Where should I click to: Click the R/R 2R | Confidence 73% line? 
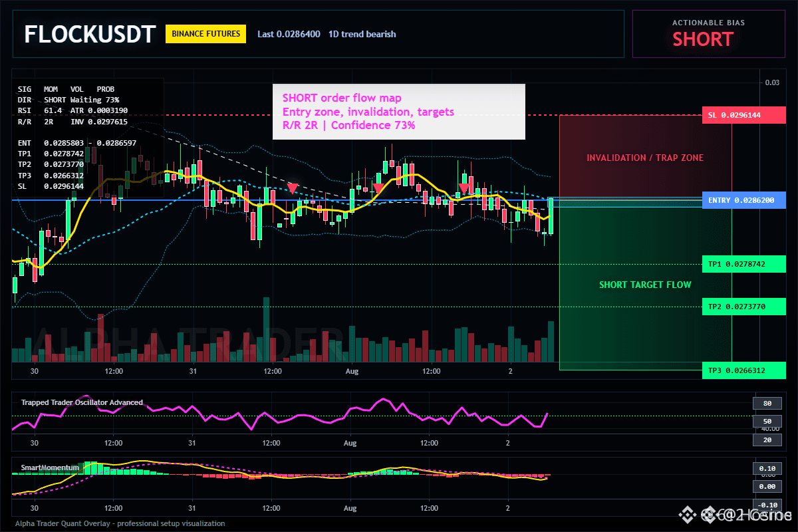tap(349, 125)
